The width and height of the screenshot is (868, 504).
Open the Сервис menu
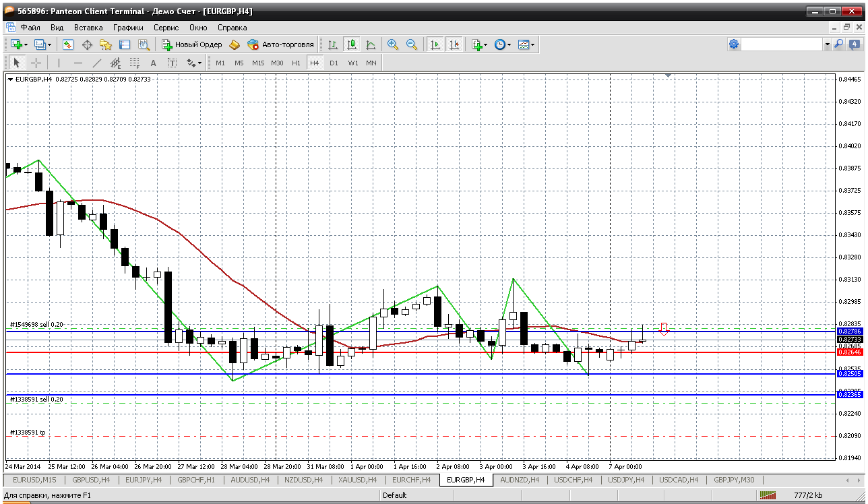tap(166, 28)
